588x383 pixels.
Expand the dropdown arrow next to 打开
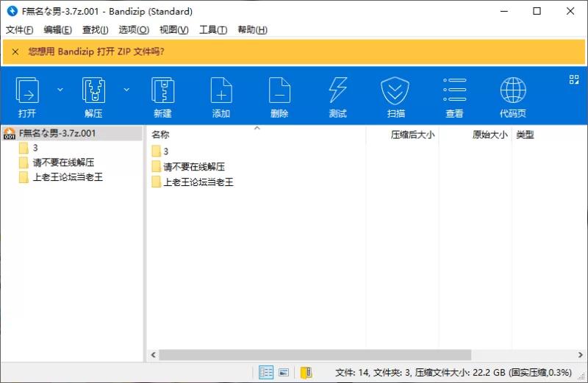point(60,90)
